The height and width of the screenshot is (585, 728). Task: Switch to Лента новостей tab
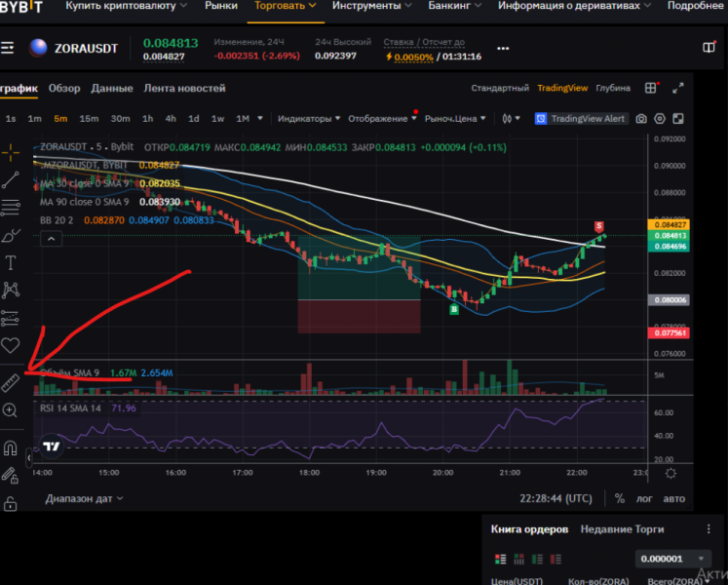click(x=184, y=89)
